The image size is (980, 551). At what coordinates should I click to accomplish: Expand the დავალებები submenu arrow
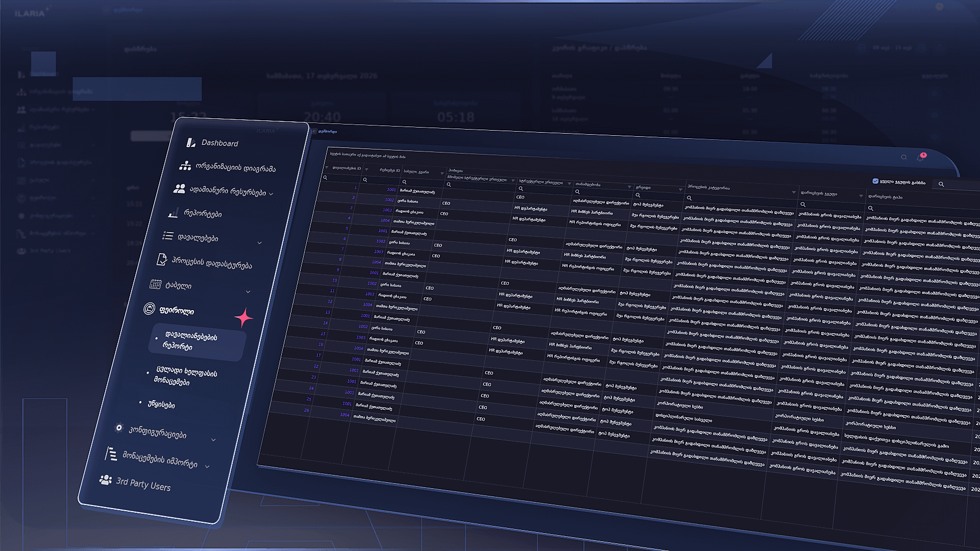(x=259, y=243)
